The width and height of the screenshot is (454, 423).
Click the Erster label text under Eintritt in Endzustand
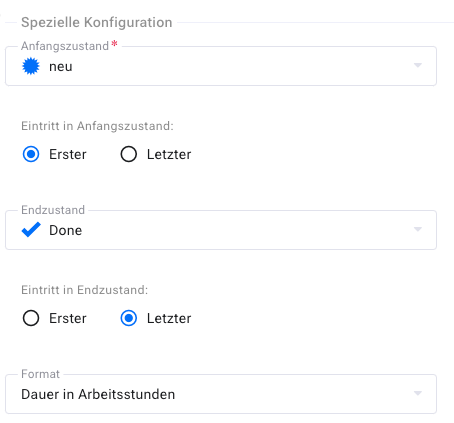click(68, 318)
